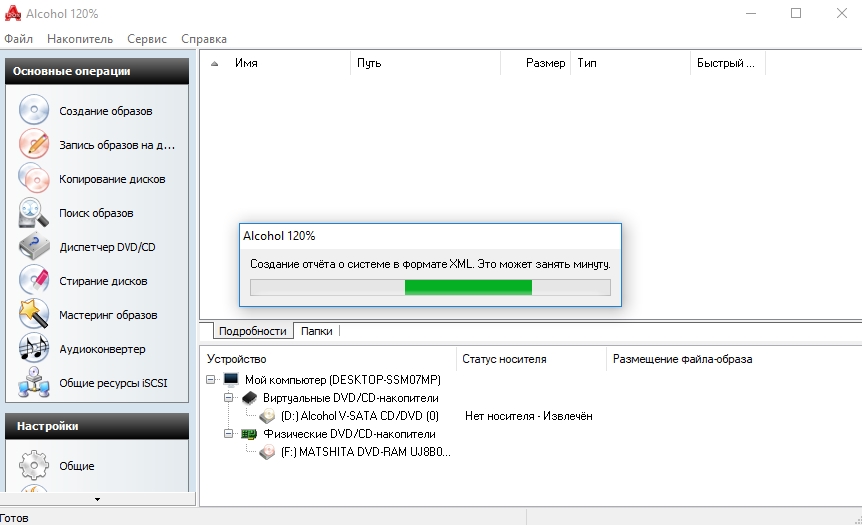The image size is (862, 525).
Task: Start Копирование дисков
Action: (112, 179)
